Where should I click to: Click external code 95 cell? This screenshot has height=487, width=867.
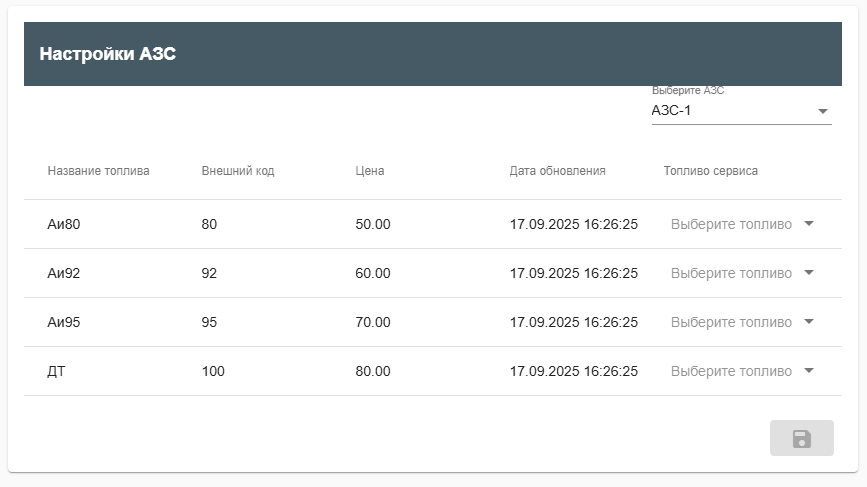[209, 322]
